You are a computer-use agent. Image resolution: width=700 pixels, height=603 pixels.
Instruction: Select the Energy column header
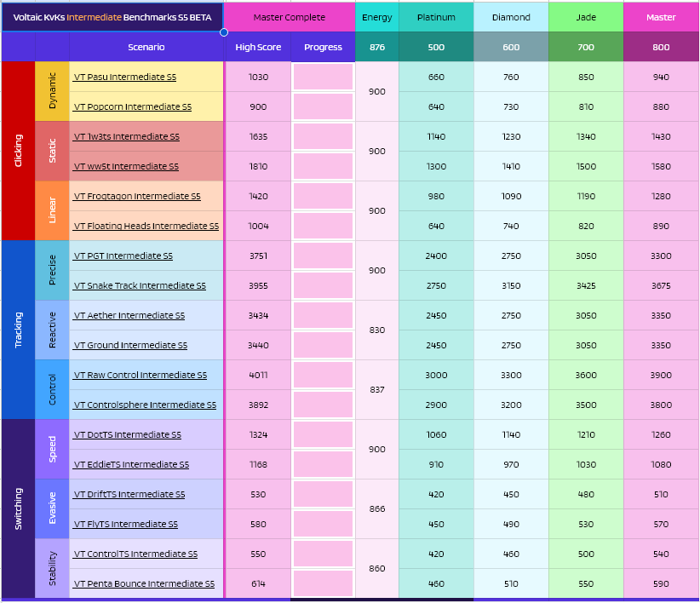377,17
